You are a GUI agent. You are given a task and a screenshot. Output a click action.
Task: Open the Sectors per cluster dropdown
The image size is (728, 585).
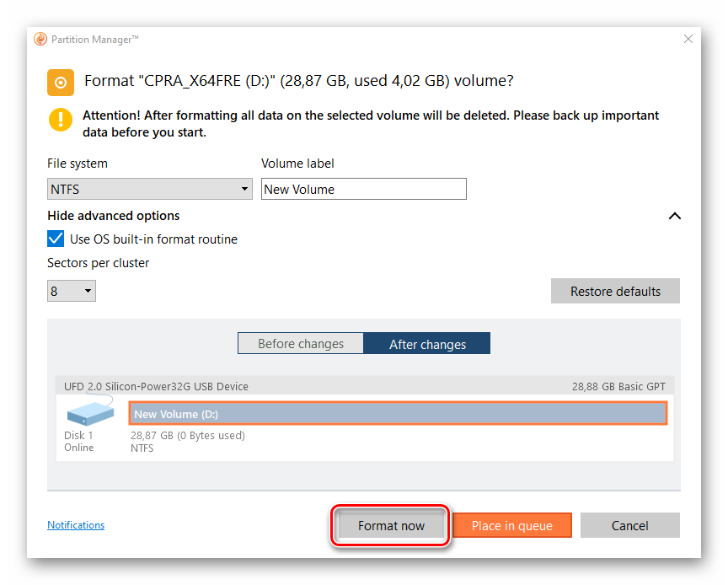coord(72,292)
